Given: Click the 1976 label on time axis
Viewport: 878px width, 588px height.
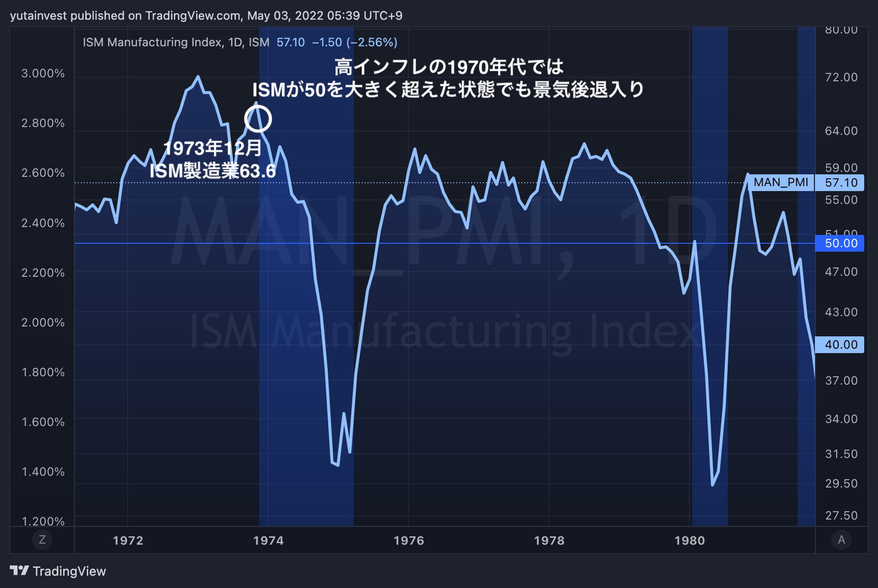Looking at the screenshot, I should click(408, 540).
